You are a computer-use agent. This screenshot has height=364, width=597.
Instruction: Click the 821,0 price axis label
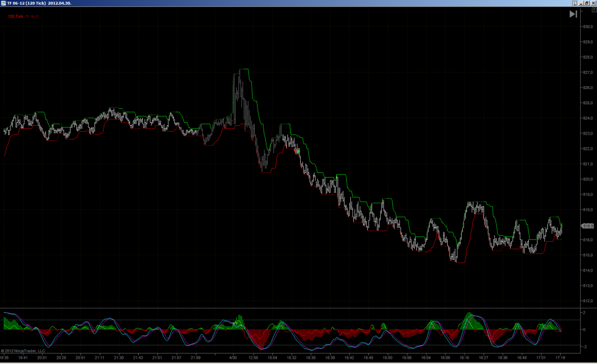coord(588,164)
